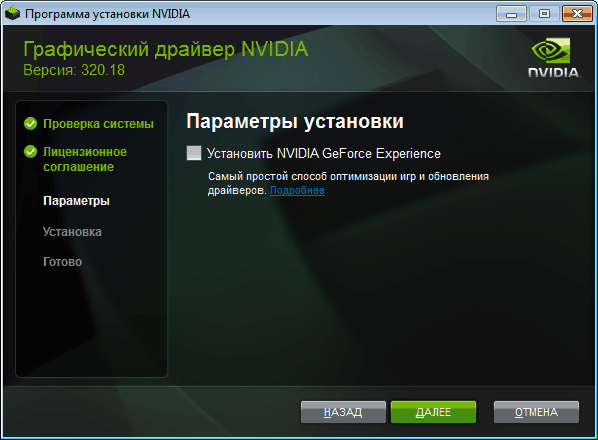Click the NVIDIA logo at top right
Screen dimensions: 598x440
(x=555, y=58)
